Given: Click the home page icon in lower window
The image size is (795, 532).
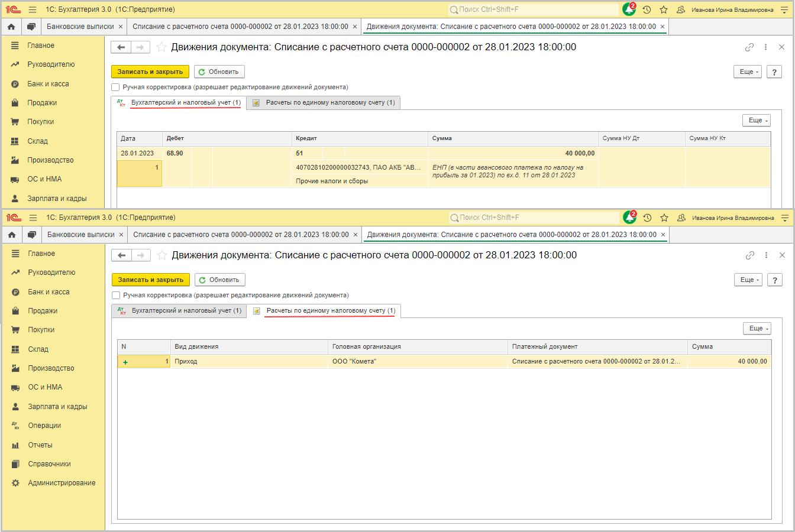Looking at the screenshot, I should [x=12, y=235].
